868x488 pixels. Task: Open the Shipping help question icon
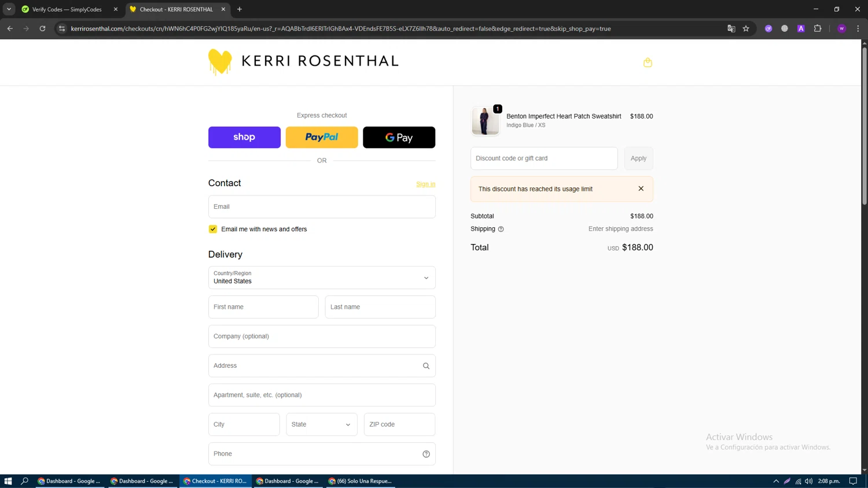tap(501, 229)
